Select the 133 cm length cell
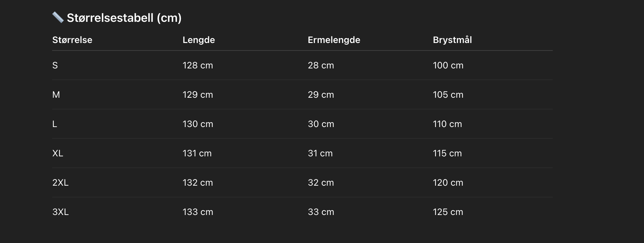Screen dimensions: 644x243 (x=198, y=212)
